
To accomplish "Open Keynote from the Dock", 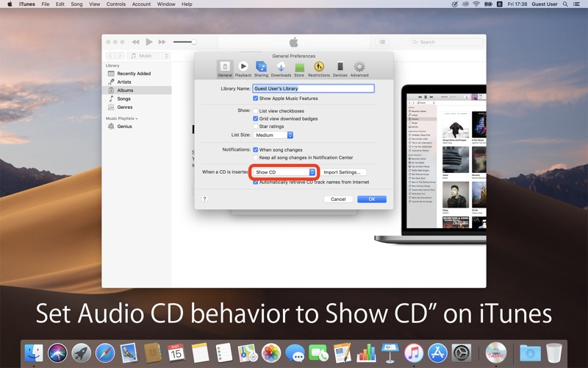I will pyautogui.click(x=390, y=353).
